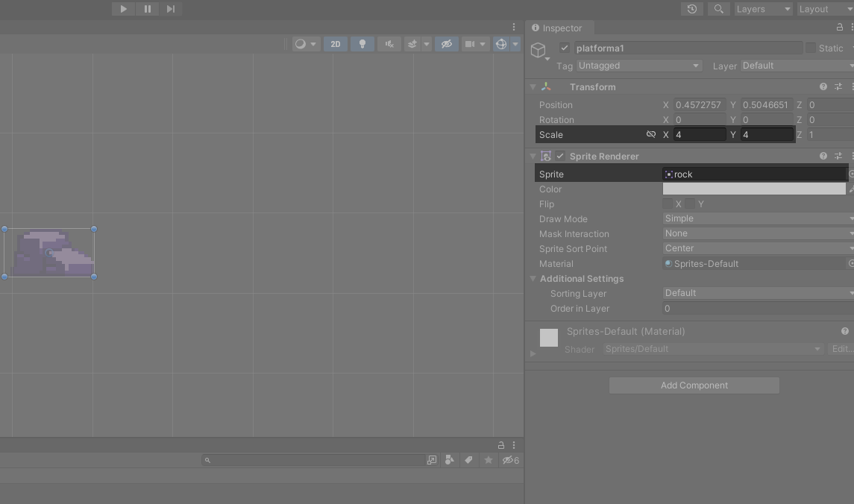Enable the Static checkbox
This screenshot has height=504, width=854.
click(810, 48)
